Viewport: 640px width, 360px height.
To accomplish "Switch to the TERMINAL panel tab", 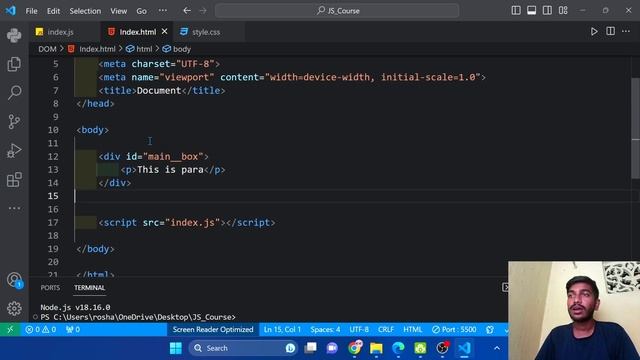I will pyautogui.click(x=89, y=288).
